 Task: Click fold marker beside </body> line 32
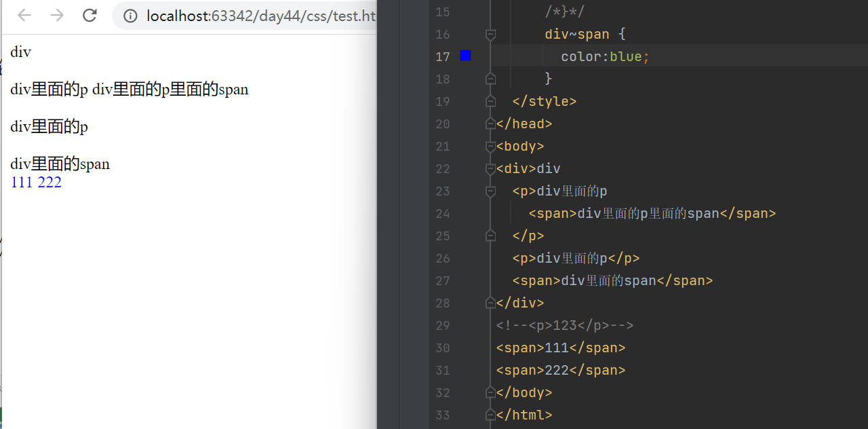(x=490, y=392)
